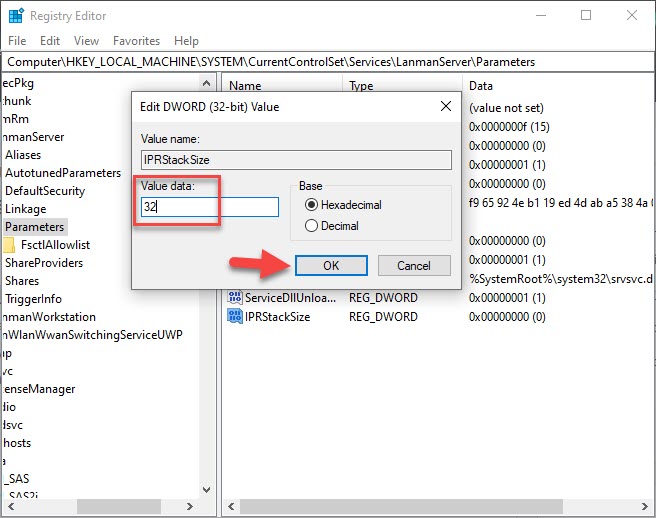Switch base to Decimal

click(x=311, y=226)
